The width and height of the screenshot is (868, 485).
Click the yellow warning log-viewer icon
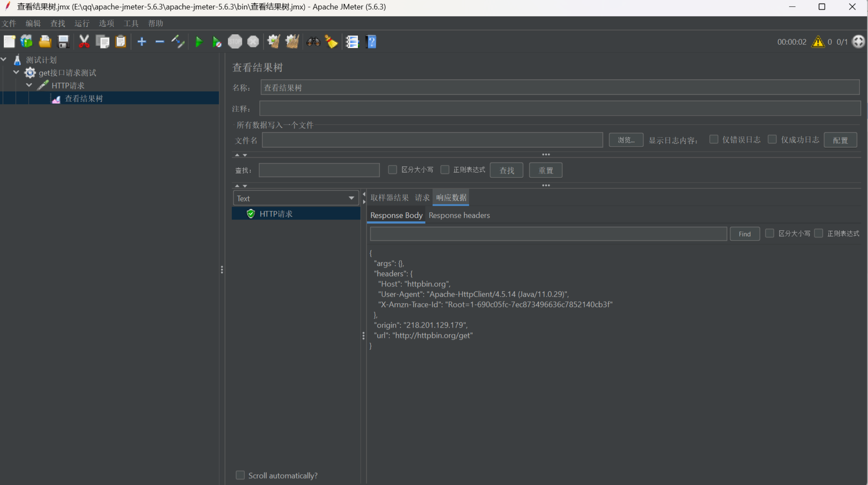[x=818, y=42]
